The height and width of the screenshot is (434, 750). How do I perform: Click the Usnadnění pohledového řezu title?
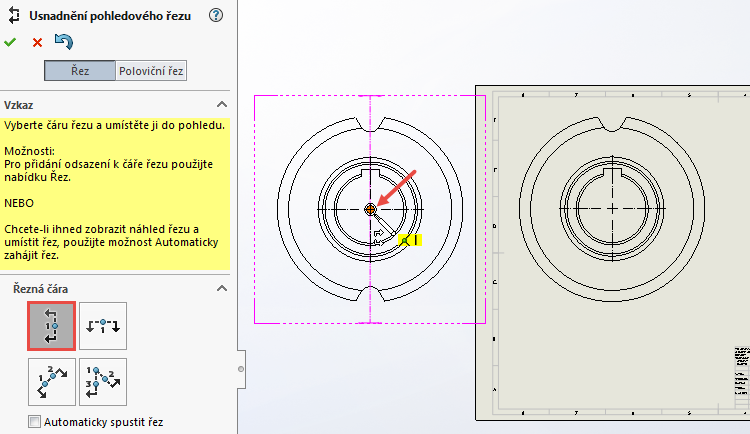pos(110,16)
